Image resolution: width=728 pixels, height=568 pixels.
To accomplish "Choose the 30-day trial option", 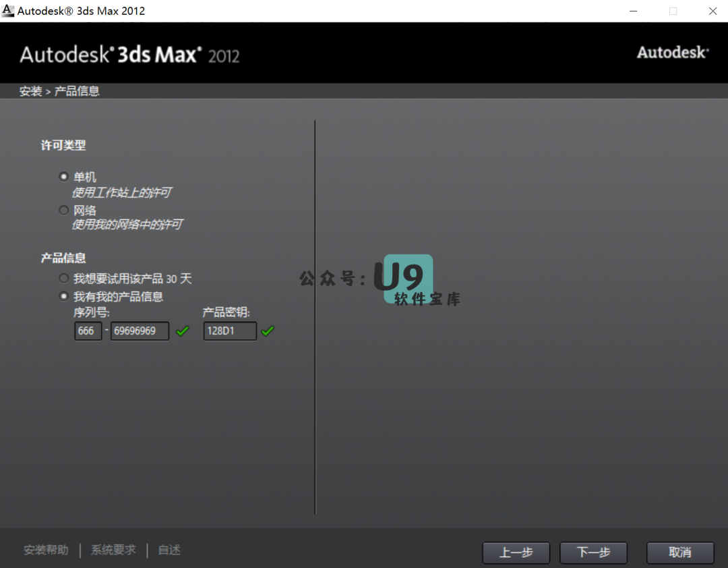I will coord(64,279).
